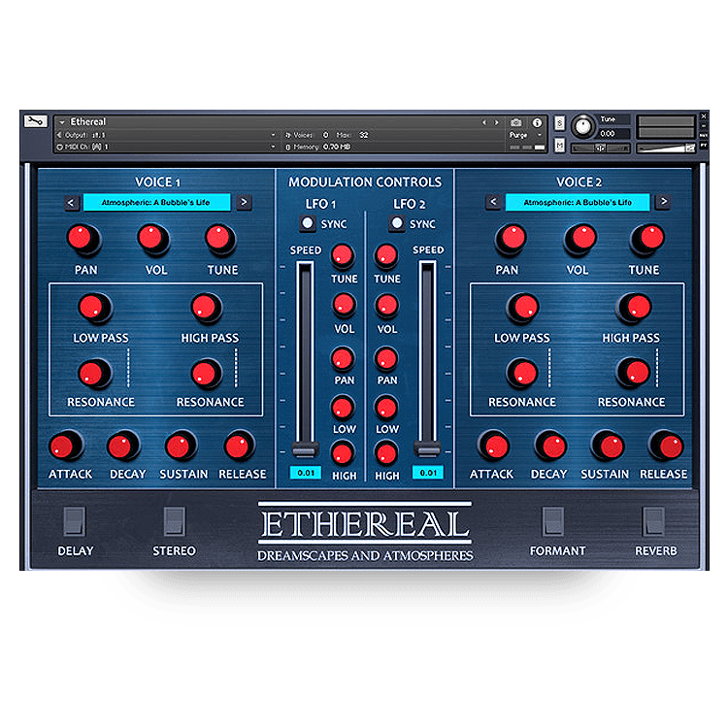
Task: Open the Purge dropdown menu
Action: click(525, 135)
